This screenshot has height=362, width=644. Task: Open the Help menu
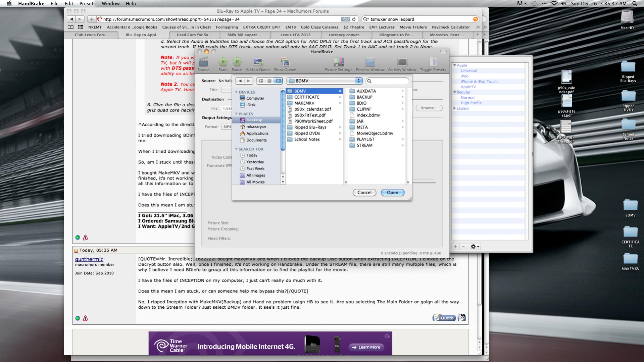coord(131,3)
